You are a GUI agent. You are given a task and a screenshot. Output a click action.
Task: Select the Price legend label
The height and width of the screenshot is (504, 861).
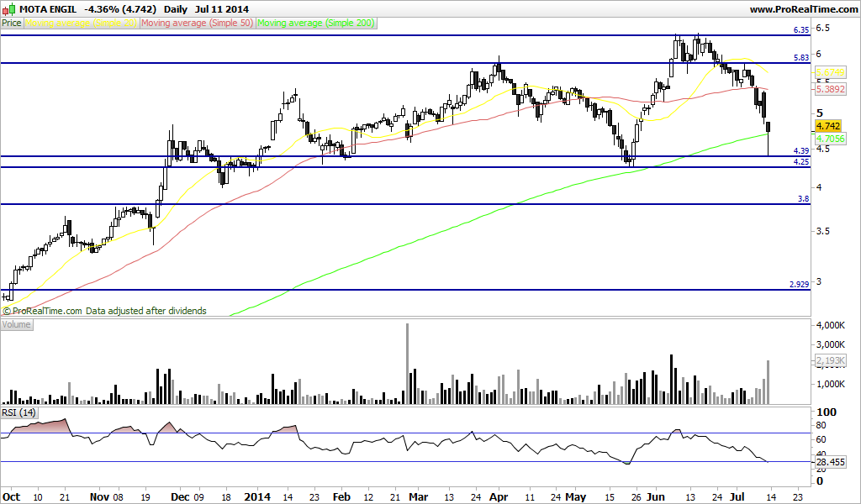click(12, 23)
